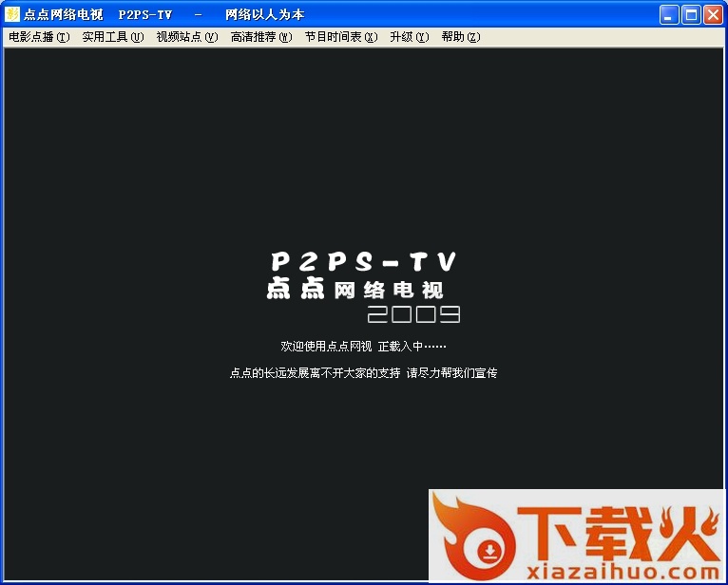Image resolution: width=728 pixels, height=585 pixels.
Task: Open the 高清推荐 (W) menu
Action: pos(261,37)
